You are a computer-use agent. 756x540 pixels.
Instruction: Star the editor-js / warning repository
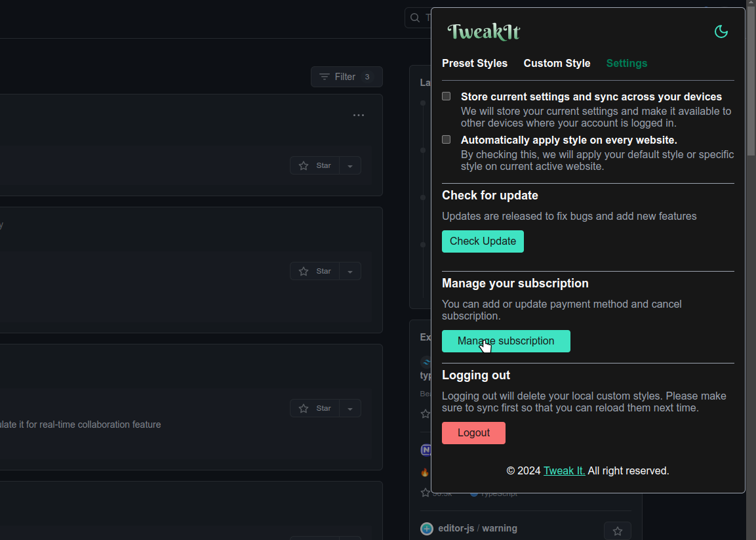coord(617,531)
